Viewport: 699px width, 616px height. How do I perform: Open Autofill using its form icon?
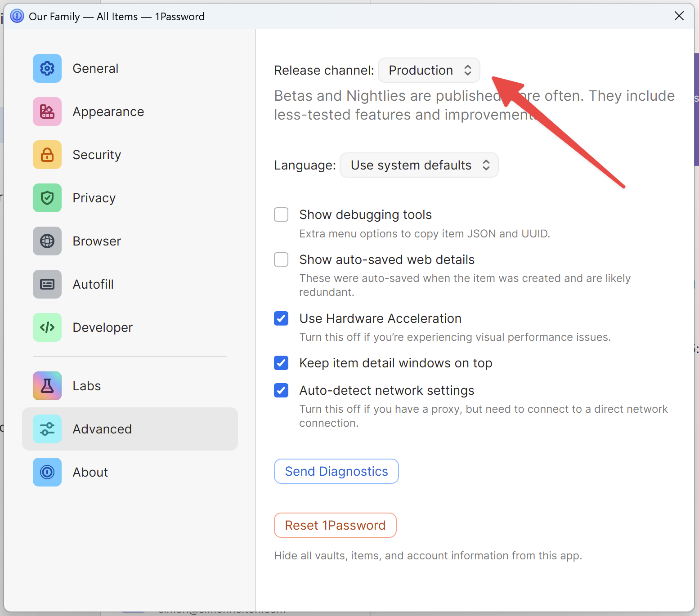coord(47,284)
